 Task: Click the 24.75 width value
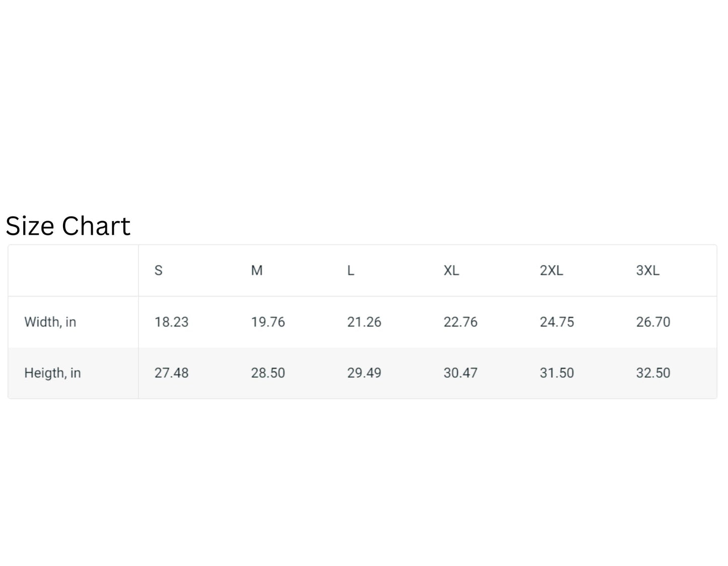(x=557, y=322)
